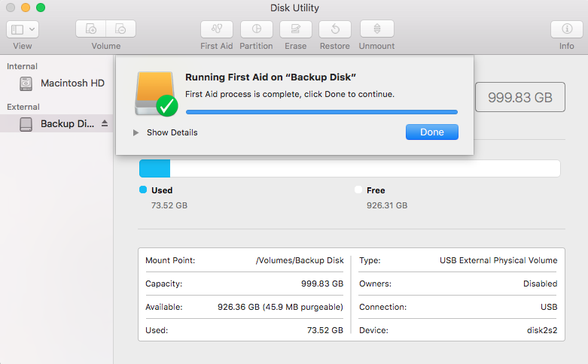Click the Internal sidebar section header

(22, 66)
